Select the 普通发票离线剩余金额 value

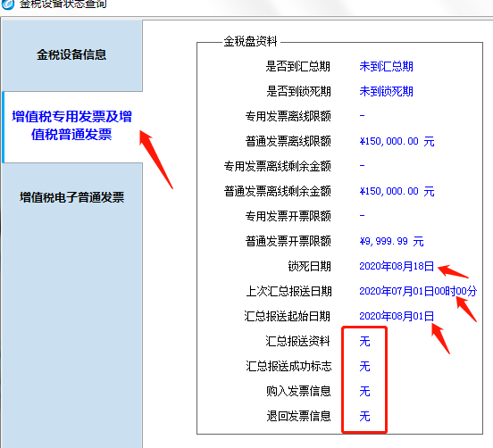(x=397, y=191)
